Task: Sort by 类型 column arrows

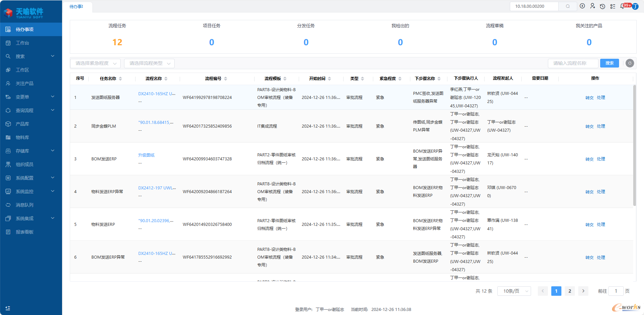Action: [362, 79]
